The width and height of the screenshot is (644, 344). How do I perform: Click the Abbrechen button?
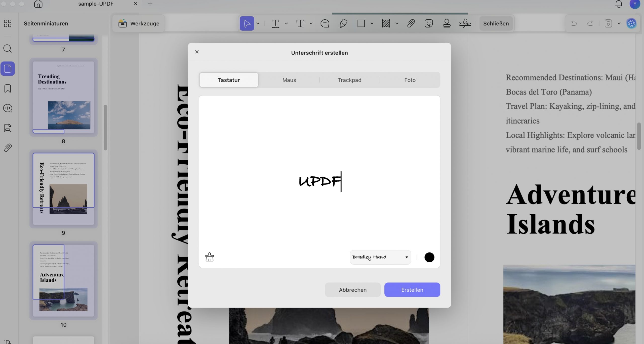(352, 290)
